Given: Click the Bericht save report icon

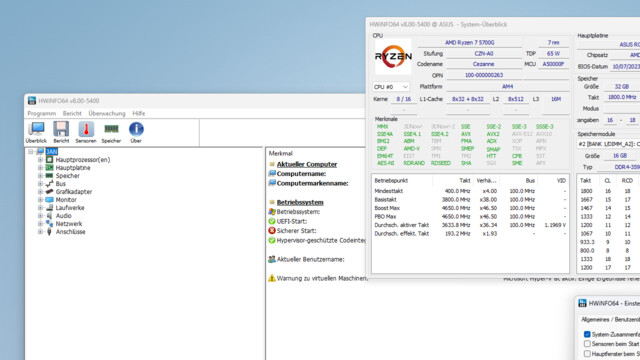Looking at the screenshot, I should [61, 132].
